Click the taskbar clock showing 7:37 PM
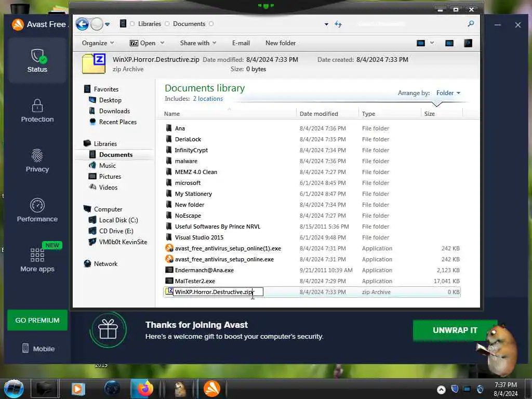The height and width of the screenshot is (399, 532). tap(506, 389)
